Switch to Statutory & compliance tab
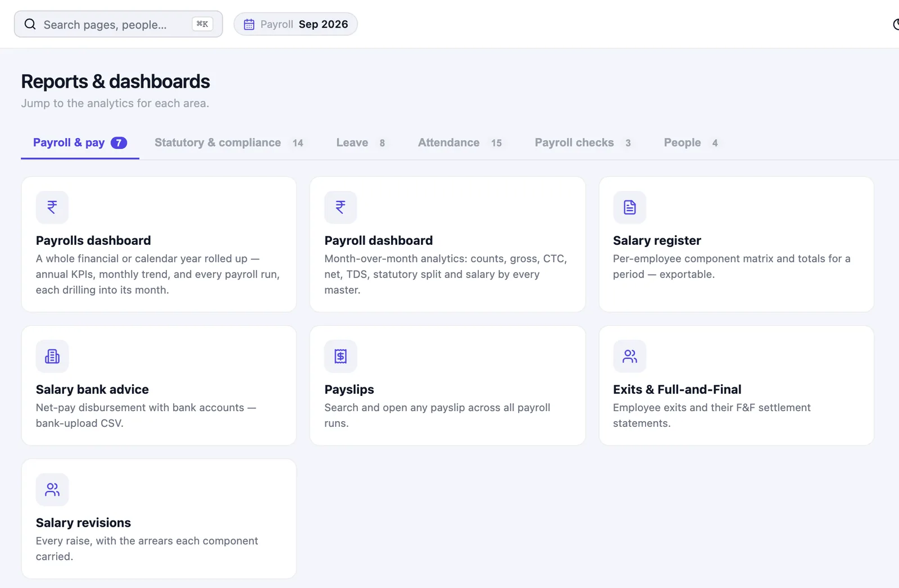This screenshot has height=588, width=899. (229, 143)
